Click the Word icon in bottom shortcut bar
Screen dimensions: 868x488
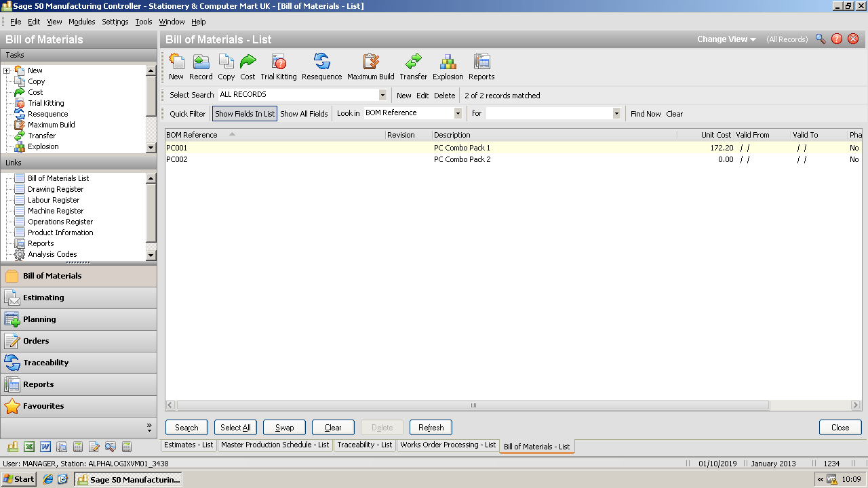(45, 447)
